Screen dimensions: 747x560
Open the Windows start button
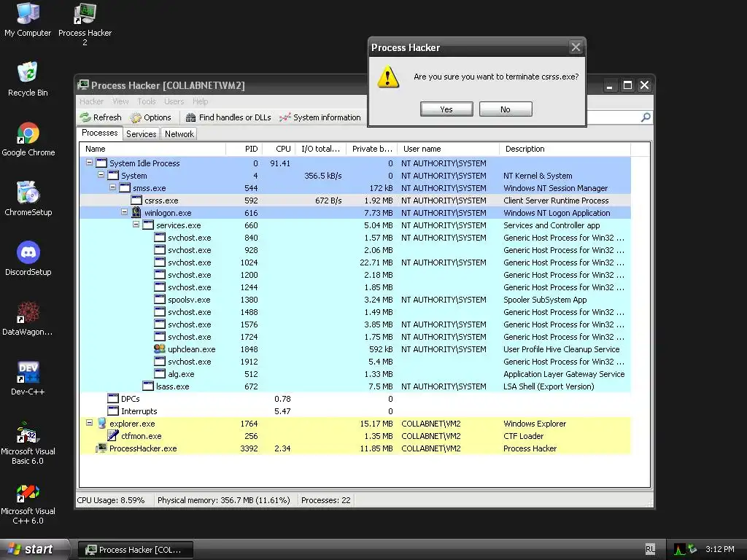34,549
